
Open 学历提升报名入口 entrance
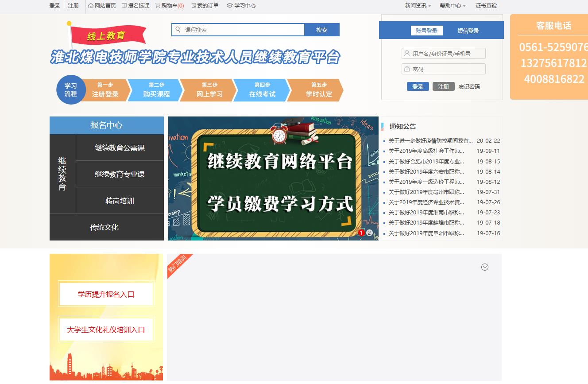point(106,294)
